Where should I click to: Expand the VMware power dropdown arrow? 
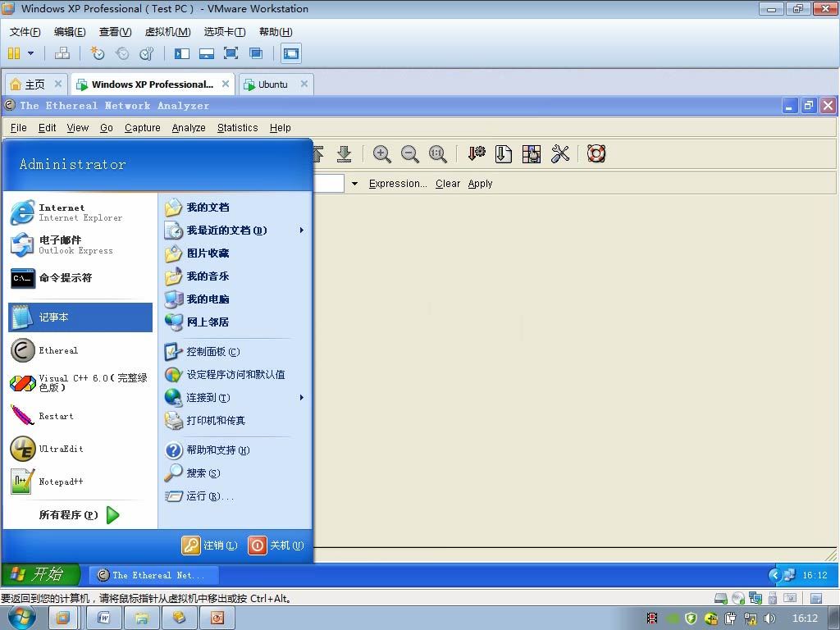point(30,53)
